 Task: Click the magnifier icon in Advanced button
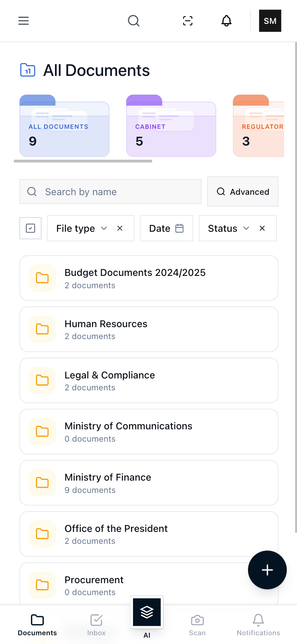(x=221, y=192)
